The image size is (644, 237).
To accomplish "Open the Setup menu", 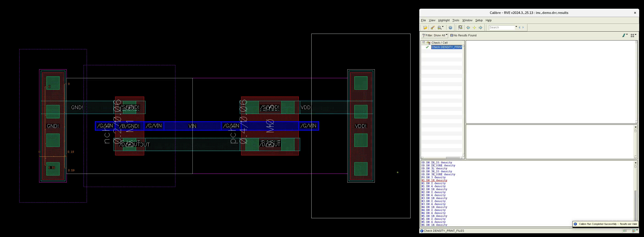I will pyautogui.click(x=479, y=20).
